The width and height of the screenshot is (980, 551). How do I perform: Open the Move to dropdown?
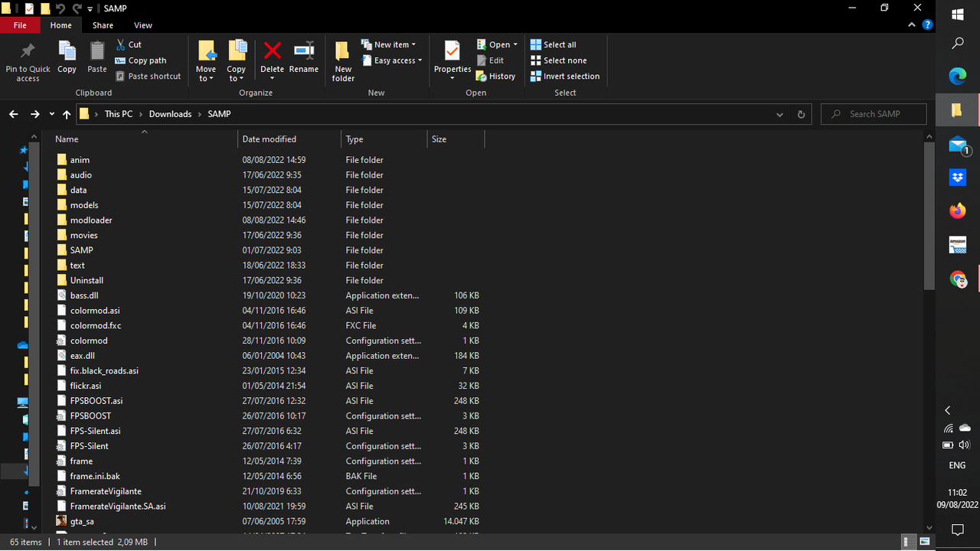point(206,73)
